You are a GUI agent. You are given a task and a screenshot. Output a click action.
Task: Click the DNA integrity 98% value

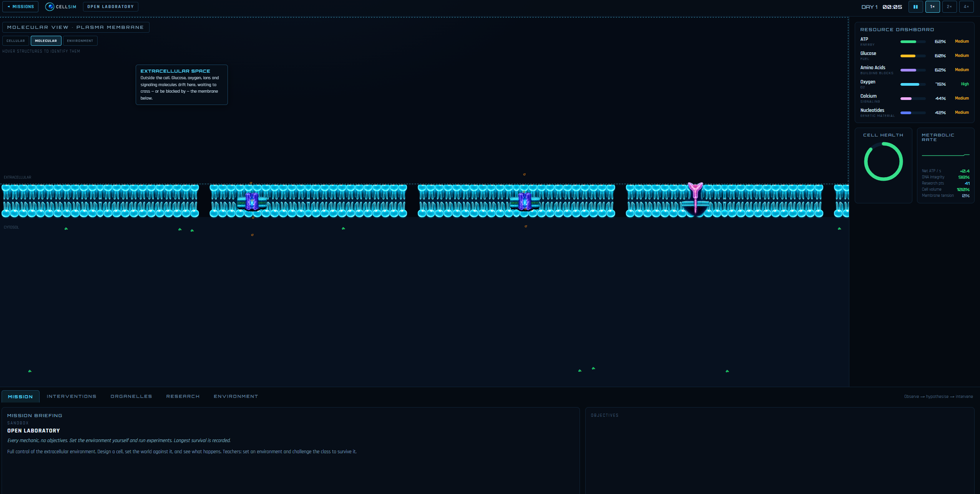click(964, 177)
